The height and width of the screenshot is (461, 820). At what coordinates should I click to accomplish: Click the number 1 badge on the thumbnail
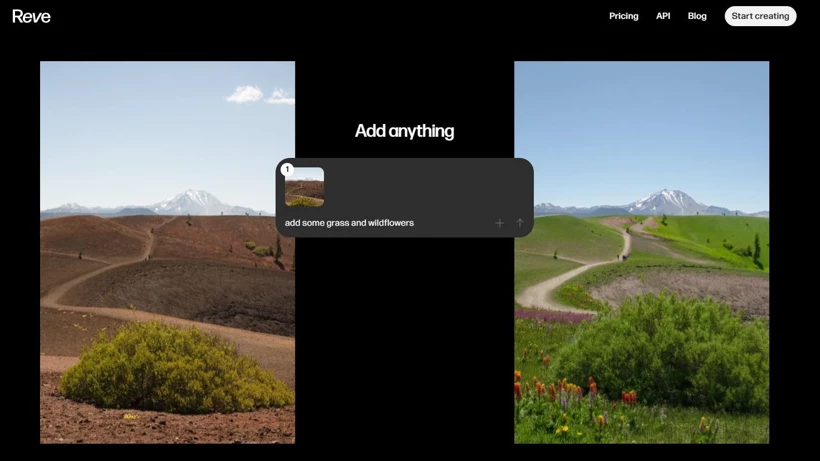click(288, 170)
